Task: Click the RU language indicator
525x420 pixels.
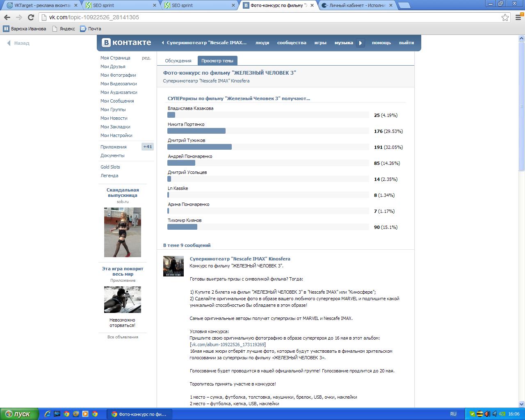Action: click(x=453, y=414)
